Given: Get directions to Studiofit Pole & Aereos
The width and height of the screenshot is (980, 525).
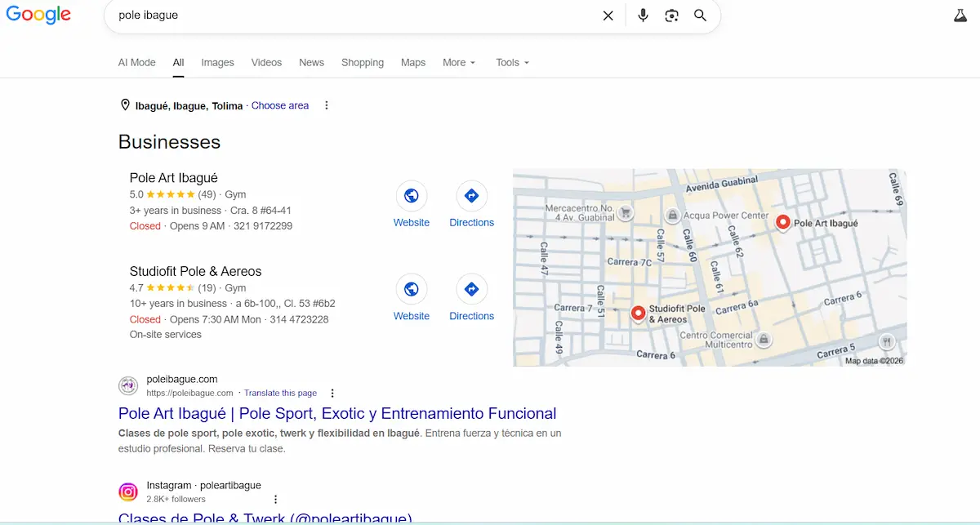Looking at the screenshot, I should [471, 289].
